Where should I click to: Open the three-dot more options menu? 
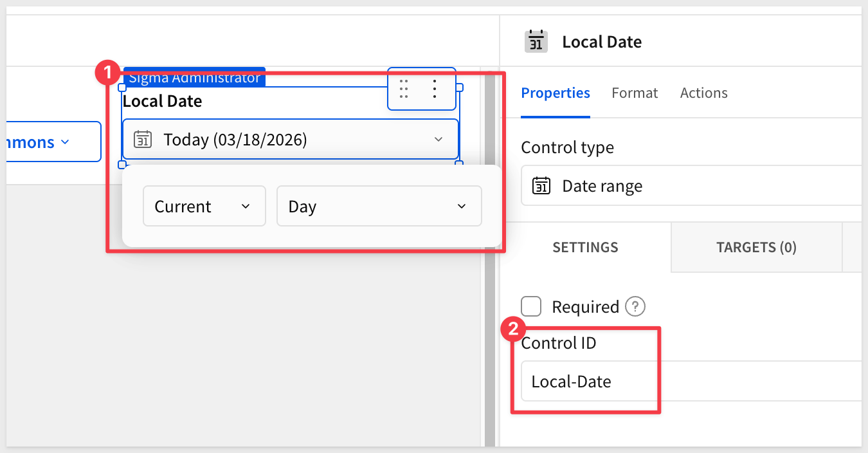point(435,89)
